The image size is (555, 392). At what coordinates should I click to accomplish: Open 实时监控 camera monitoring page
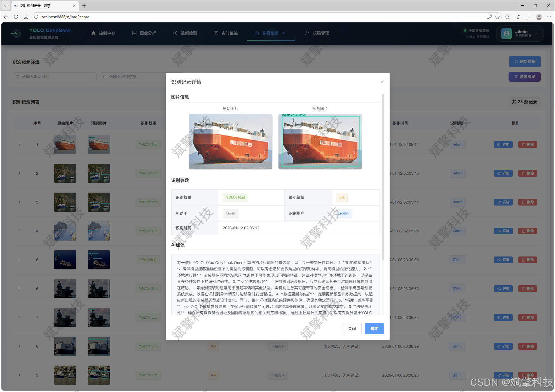(x=226, y=33)
